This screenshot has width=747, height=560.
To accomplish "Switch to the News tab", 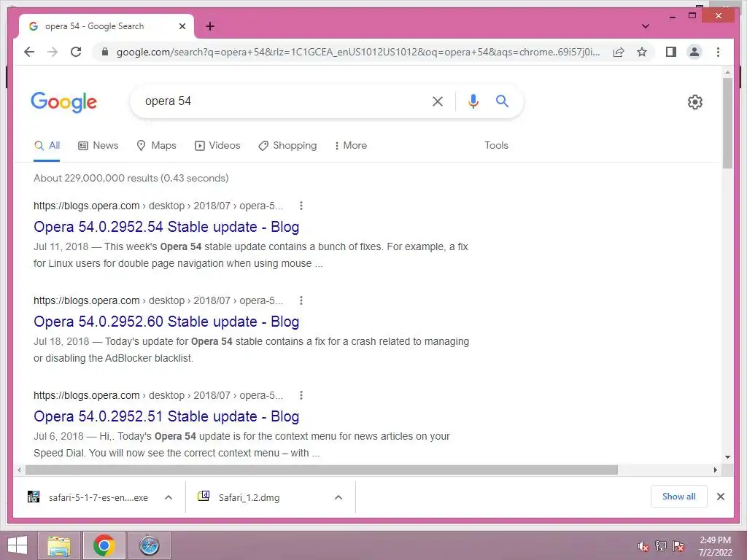I will 98,146.
